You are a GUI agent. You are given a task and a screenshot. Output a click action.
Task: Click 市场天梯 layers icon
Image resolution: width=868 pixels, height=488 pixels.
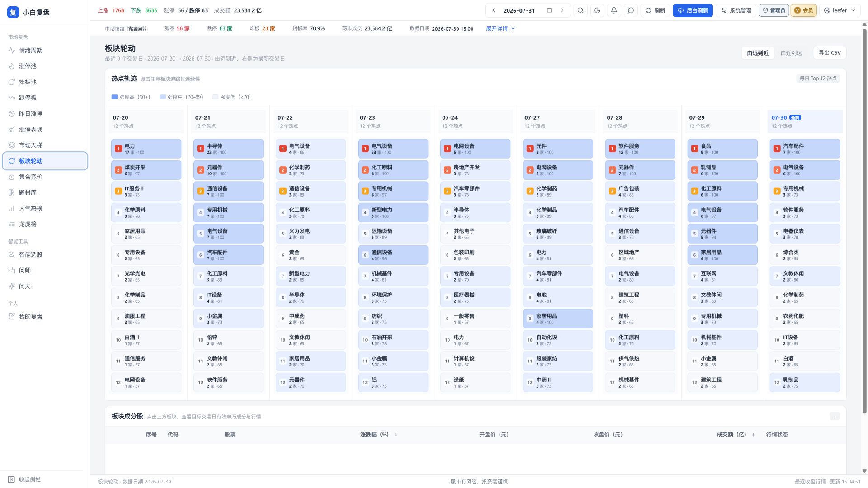tap(12, 145)
